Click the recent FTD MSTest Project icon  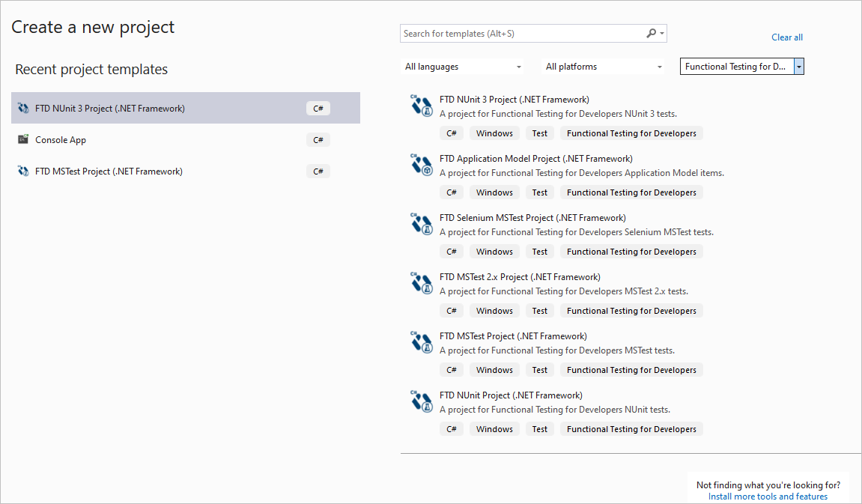pyautogui.click(x=23, y=171)
